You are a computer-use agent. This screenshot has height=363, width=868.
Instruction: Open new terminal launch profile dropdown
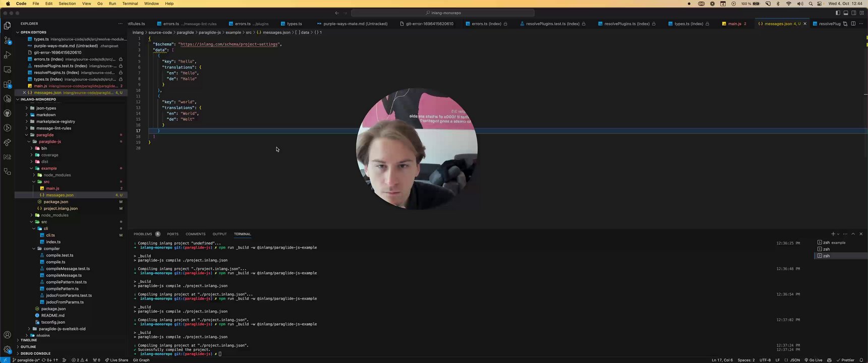[838, 234]
